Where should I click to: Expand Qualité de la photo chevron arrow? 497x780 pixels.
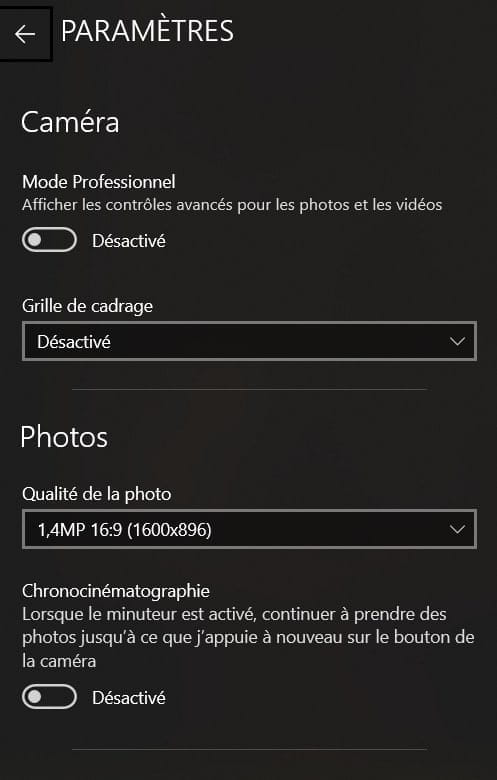(x=457, y=529)
